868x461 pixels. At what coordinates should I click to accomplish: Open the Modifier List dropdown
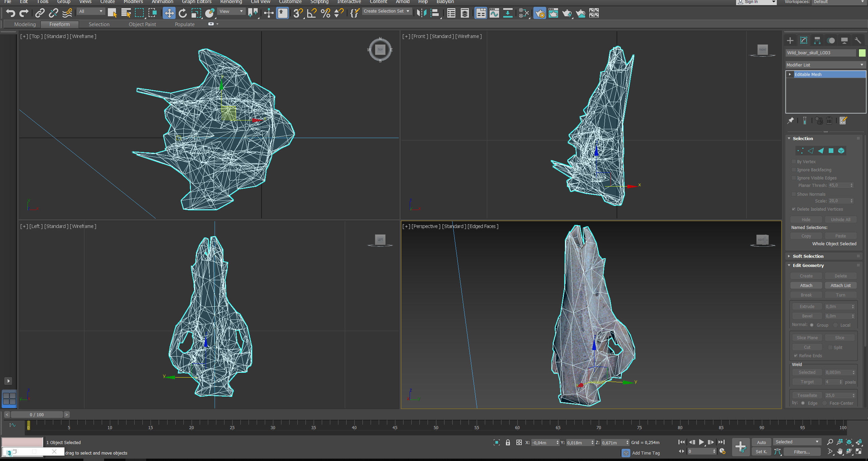point(825,65)
